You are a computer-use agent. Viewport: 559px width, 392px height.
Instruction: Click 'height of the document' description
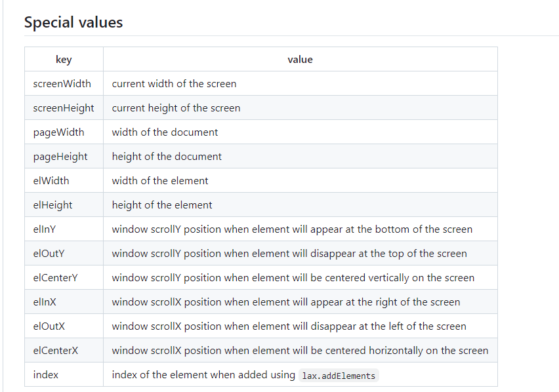167,156
